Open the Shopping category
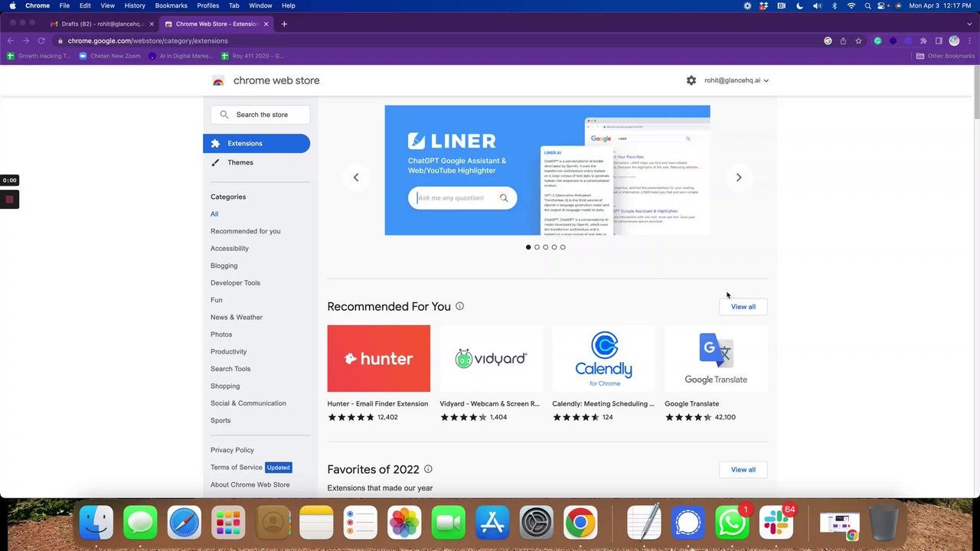 (225, 386)
